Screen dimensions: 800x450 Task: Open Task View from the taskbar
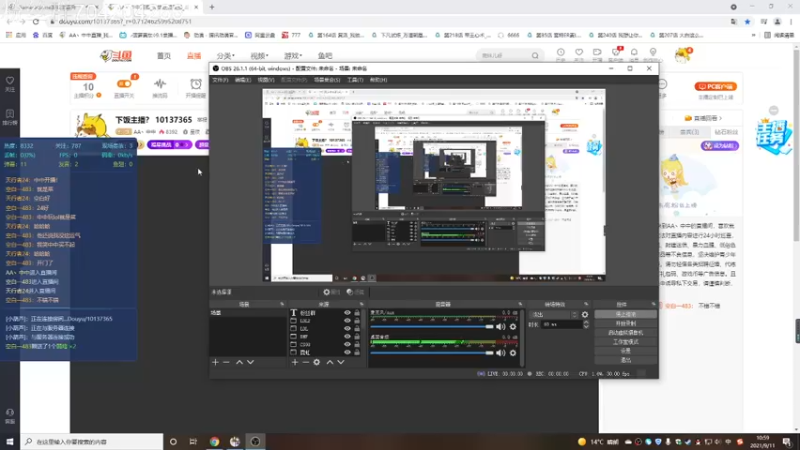[193, 441]
